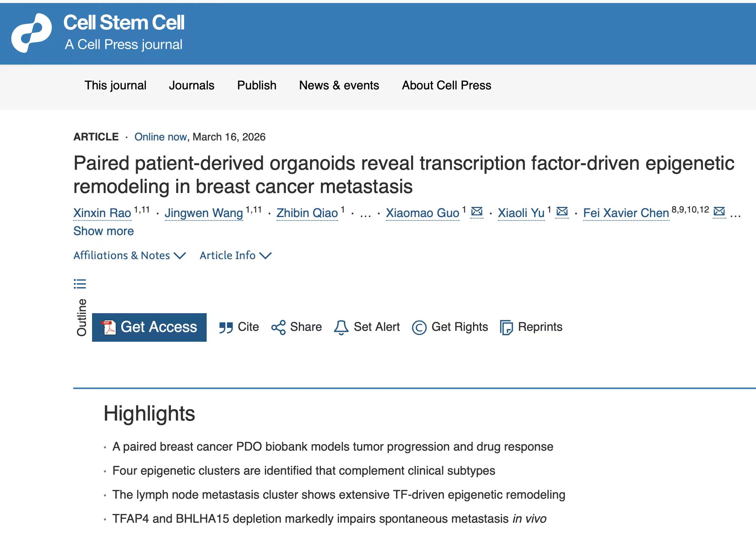This screenshot has width=756, height=540.
Task: Expand Affiliations & Notes section
Action: tap(129, 256)
